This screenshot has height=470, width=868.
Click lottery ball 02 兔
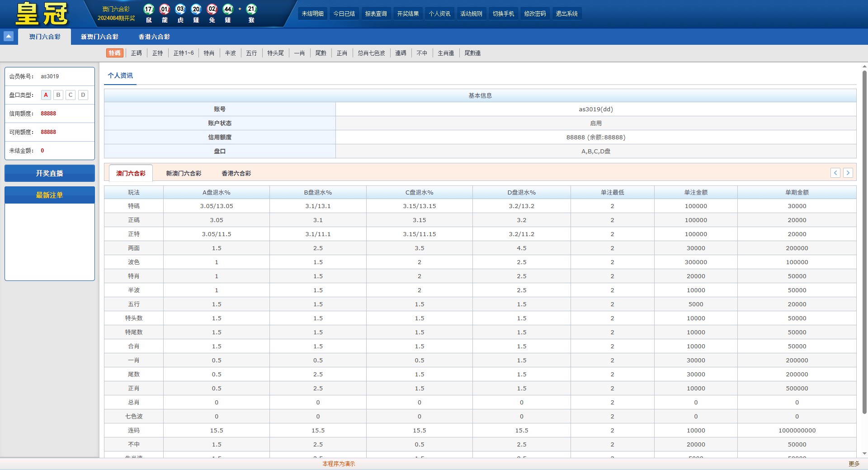click(x=212, y=9)
